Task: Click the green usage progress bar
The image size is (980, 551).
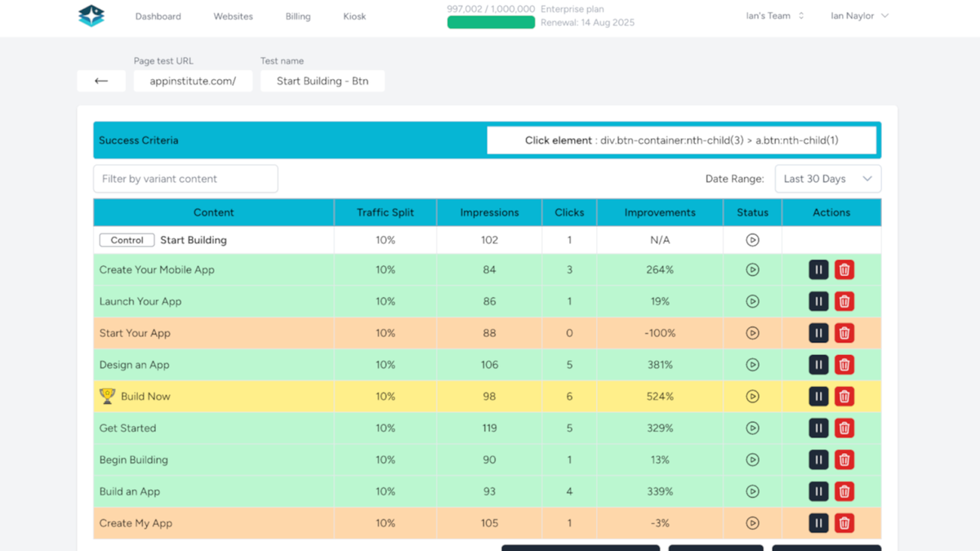Action: 490,22
